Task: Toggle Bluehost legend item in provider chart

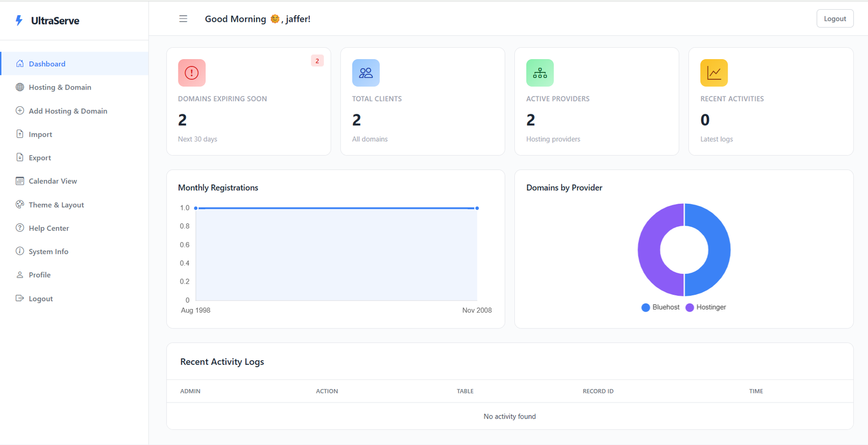Action: (x=660, y=307)
